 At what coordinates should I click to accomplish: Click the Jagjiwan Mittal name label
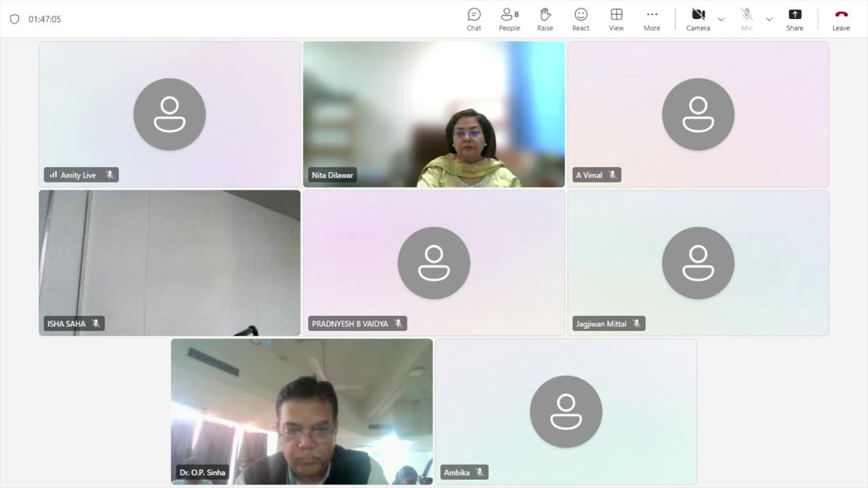(601, 324)
